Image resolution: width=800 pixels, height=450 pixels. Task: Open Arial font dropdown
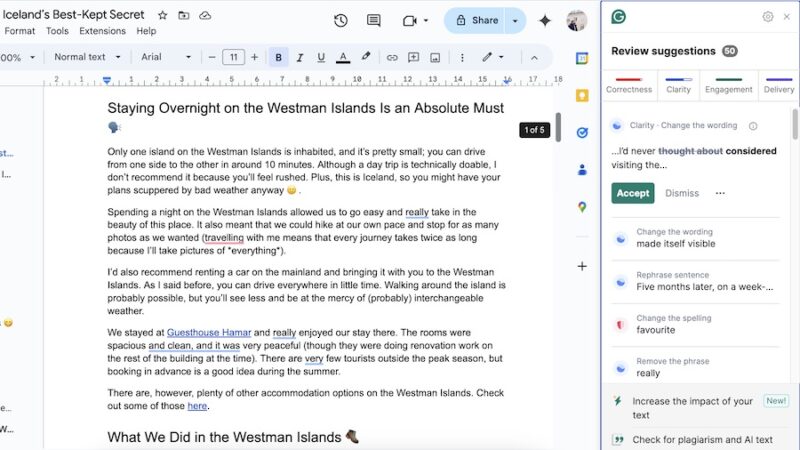166,57
